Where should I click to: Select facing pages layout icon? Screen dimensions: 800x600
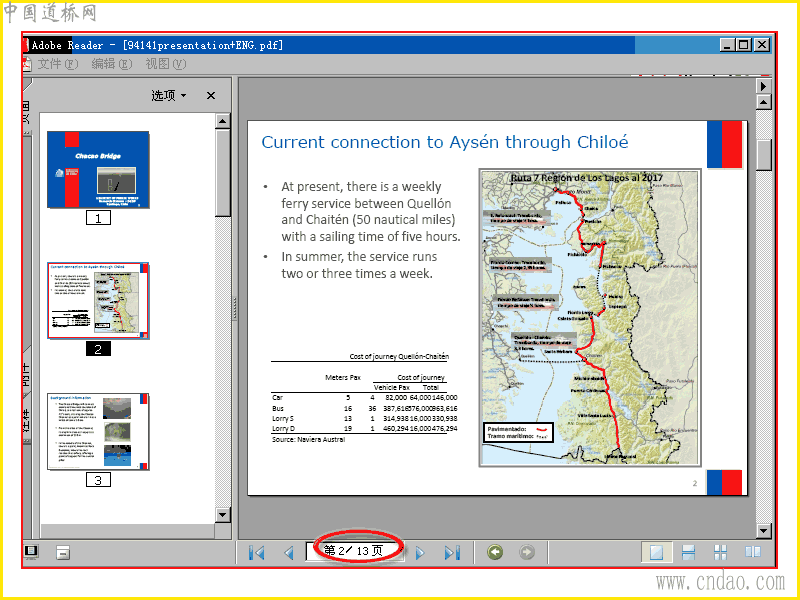[x=753, y=552]
